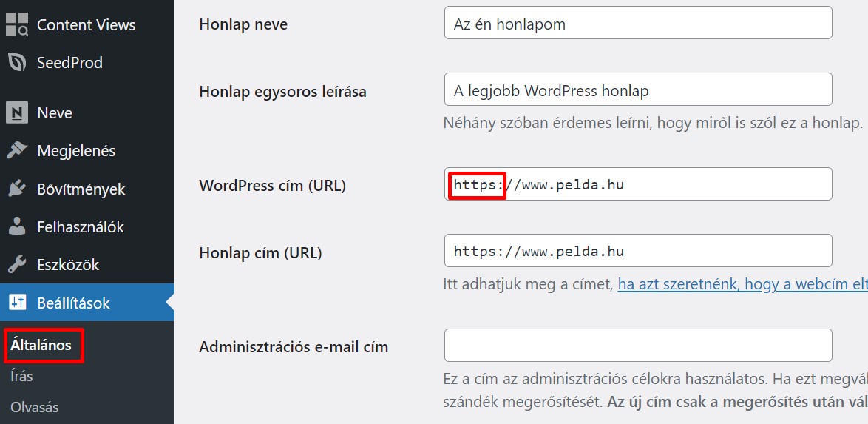Click the Neve theme N icon

17,113
